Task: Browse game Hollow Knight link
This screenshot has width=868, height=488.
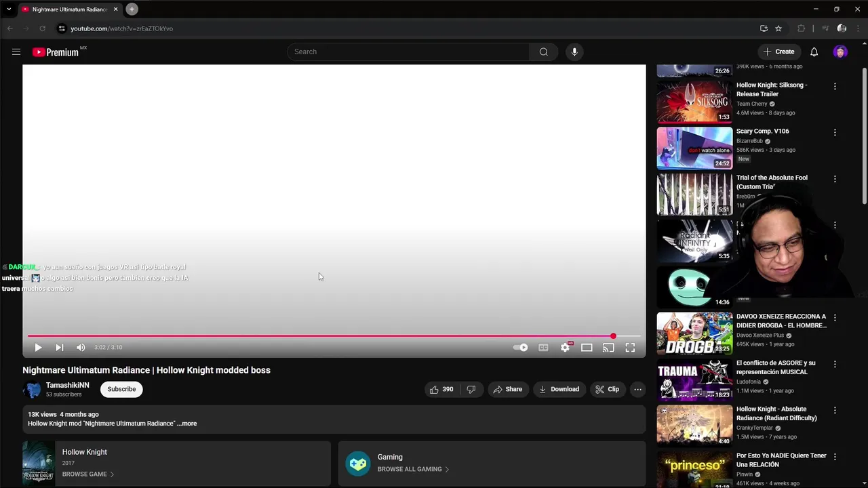Action: (87, 474)
